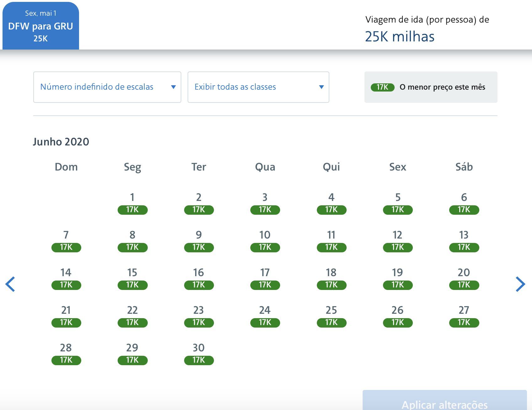Select June 27 date
Image resolution: width=532 pixels, height=410 pixels.
464,316
